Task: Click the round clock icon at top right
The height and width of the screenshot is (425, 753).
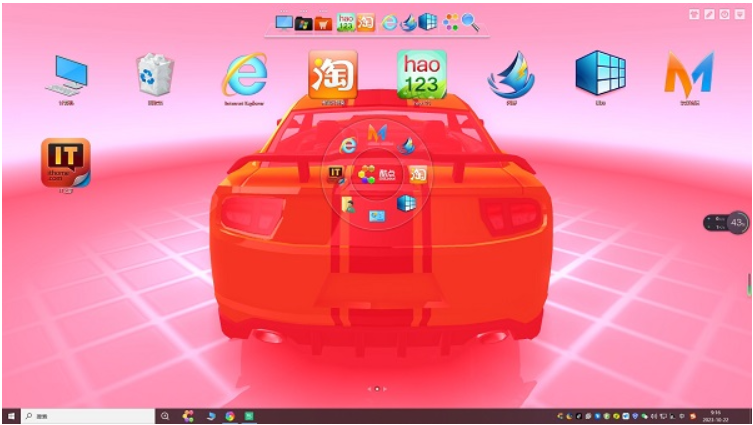Action: [x=724, y=14]
